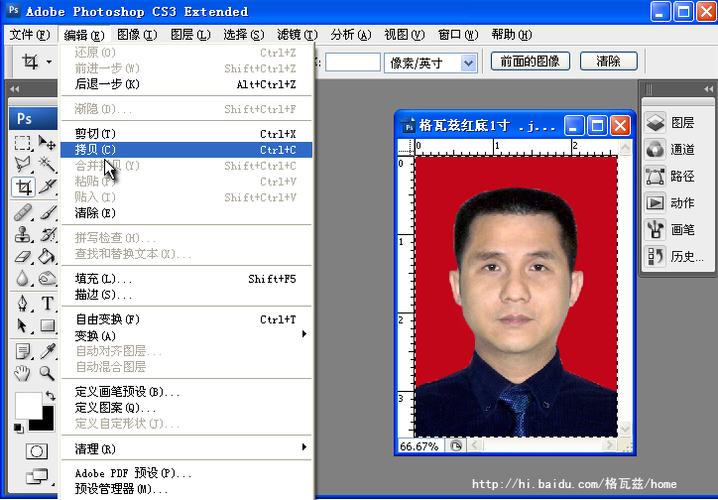
Task: Open the 文件(F) menu
Action: [29, 35]
